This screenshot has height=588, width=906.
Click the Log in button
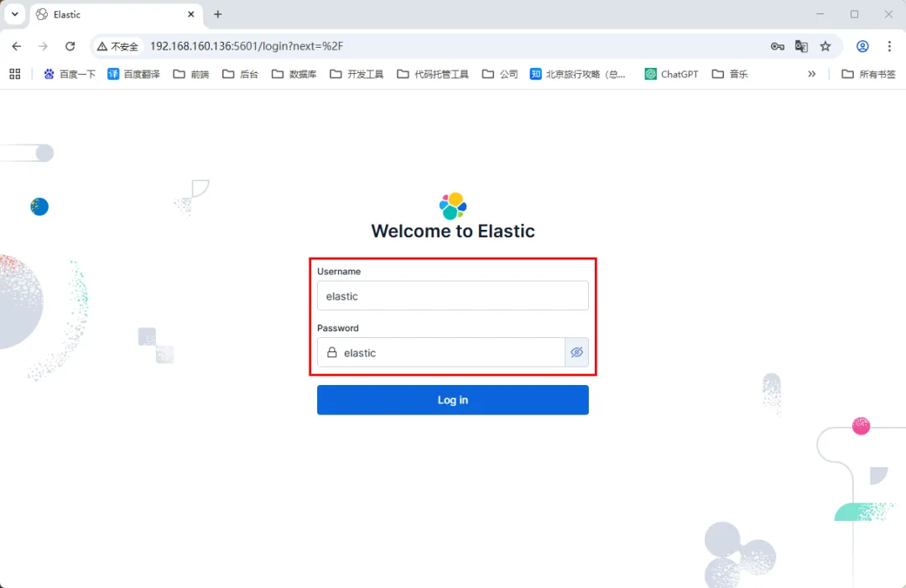pos(452,400)
